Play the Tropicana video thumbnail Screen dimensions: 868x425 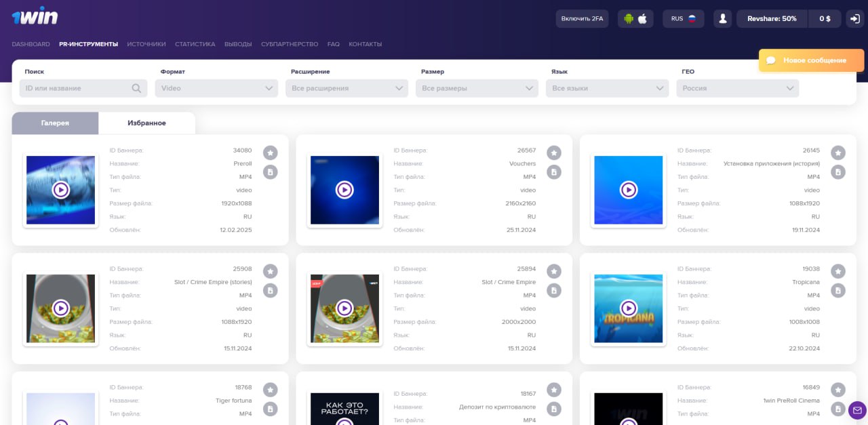tap(628, 308)
